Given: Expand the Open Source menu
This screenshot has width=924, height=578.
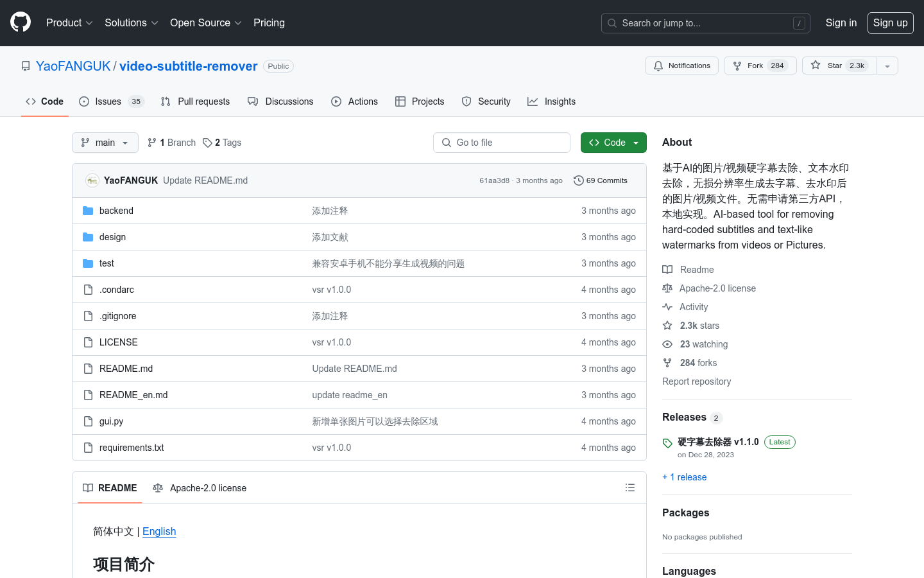Looking at the screenshot, I should (205, 22).
